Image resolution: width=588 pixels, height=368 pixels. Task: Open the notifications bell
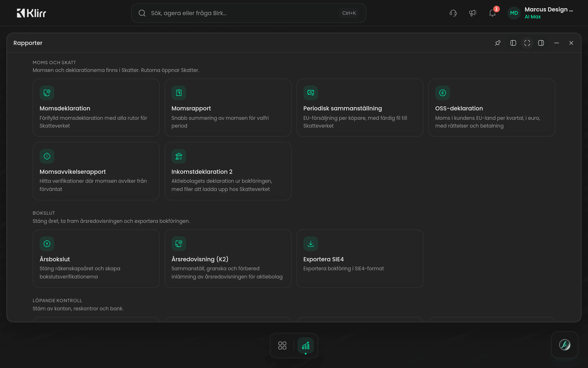(492, 13)
